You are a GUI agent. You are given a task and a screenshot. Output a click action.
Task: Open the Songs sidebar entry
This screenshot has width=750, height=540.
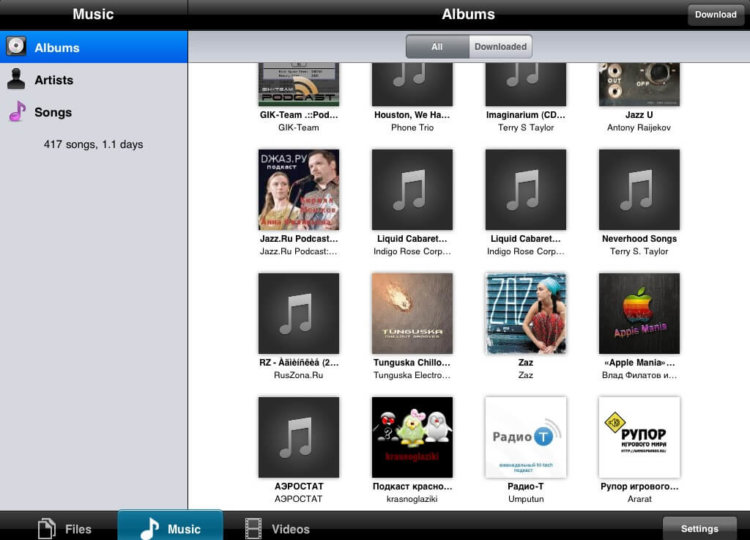93,112
